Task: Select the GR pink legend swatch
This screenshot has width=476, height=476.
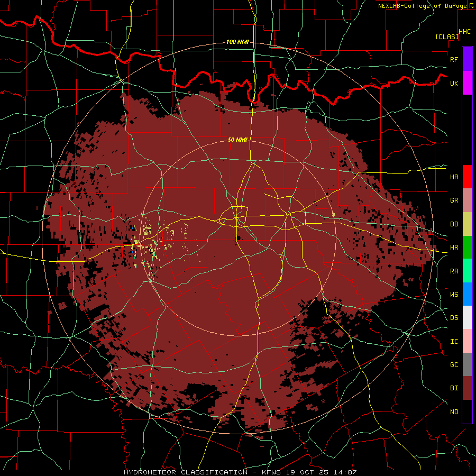Action: (x=467, y=200)
